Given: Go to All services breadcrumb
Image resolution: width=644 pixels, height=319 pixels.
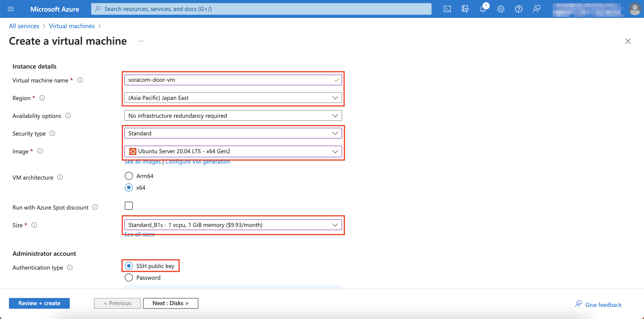Looking at the screenshot, I should 24,26.
